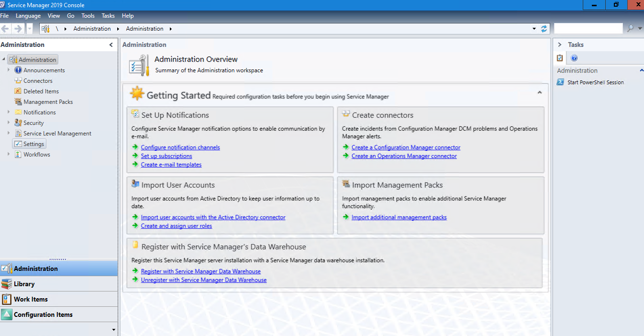Click the Help question mark icon

point(573,57)
